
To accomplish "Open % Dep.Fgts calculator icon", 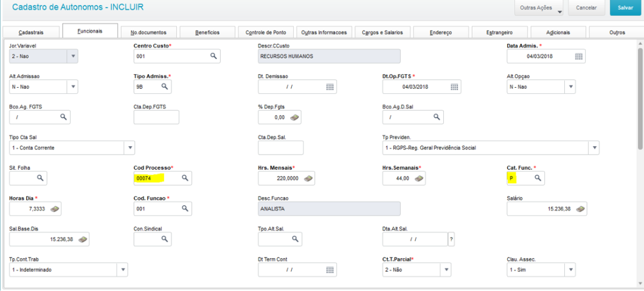I will (295, 117).
